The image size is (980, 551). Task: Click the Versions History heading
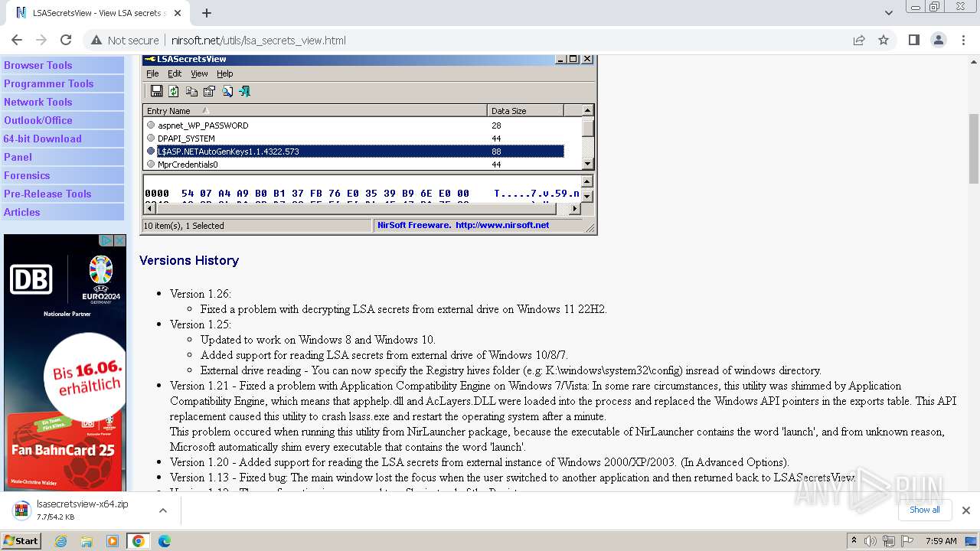189,260
